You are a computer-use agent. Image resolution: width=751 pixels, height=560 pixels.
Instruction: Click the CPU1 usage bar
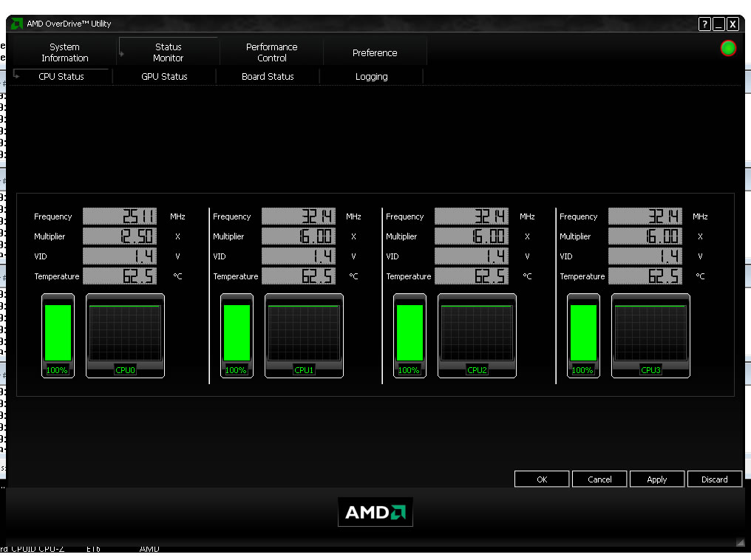click(237, 332)
